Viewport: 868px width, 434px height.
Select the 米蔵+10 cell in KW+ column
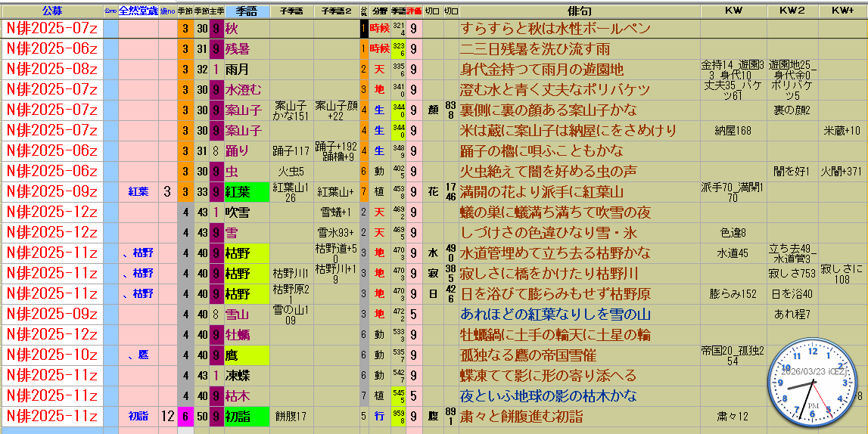[x=842, y=131]
